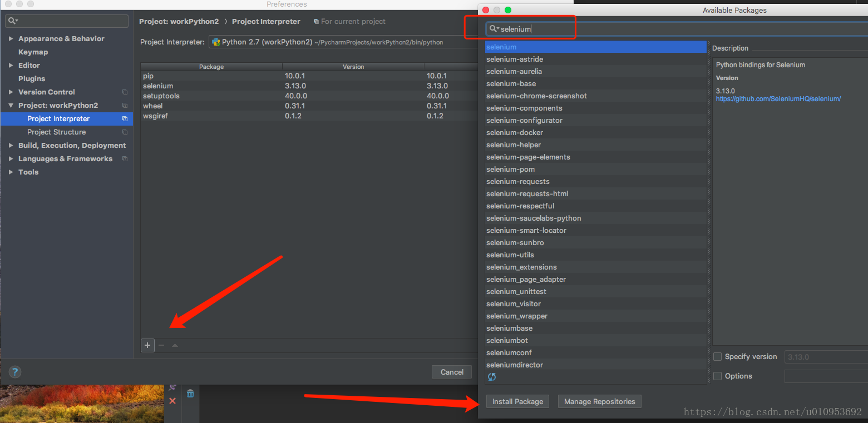Image resolution: width=868 pixels, height=423 pixels.
Task: Select selenium-smart-locator package
Action: click(596, 231)
